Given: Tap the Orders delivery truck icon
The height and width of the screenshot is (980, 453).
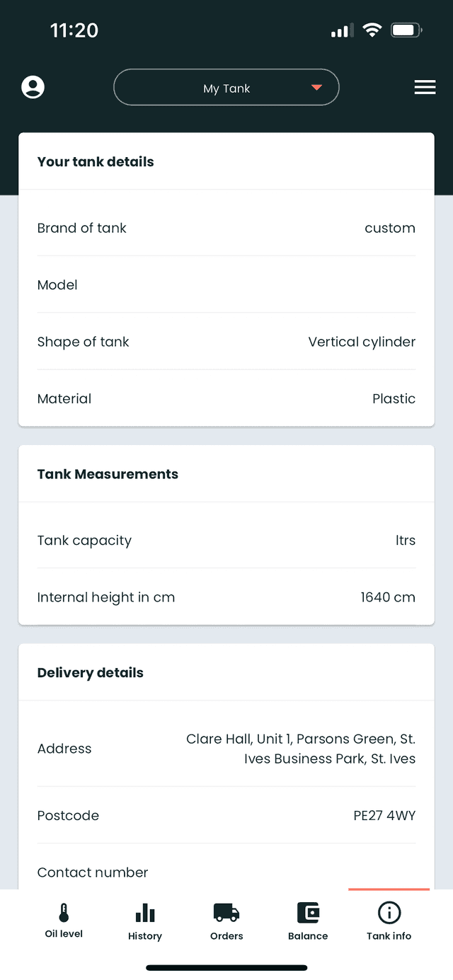Looking at the screenshot, I should tap(226, 913).
